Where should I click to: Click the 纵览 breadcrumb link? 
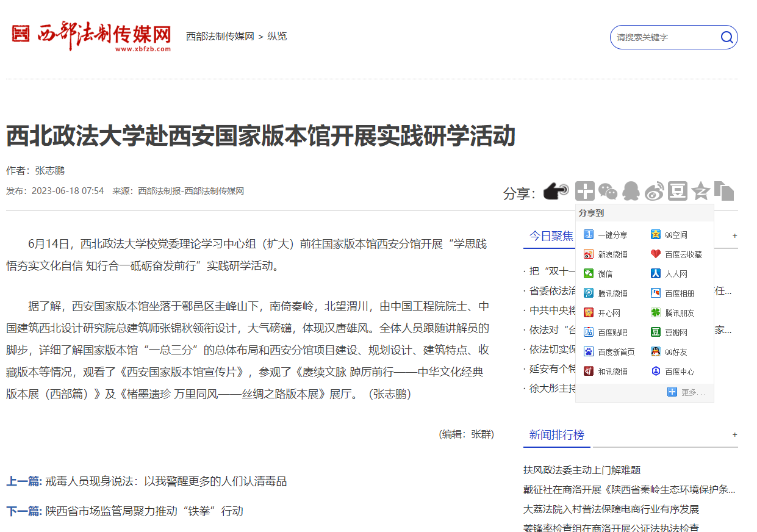pyautogui.click(x=277, y=37)
